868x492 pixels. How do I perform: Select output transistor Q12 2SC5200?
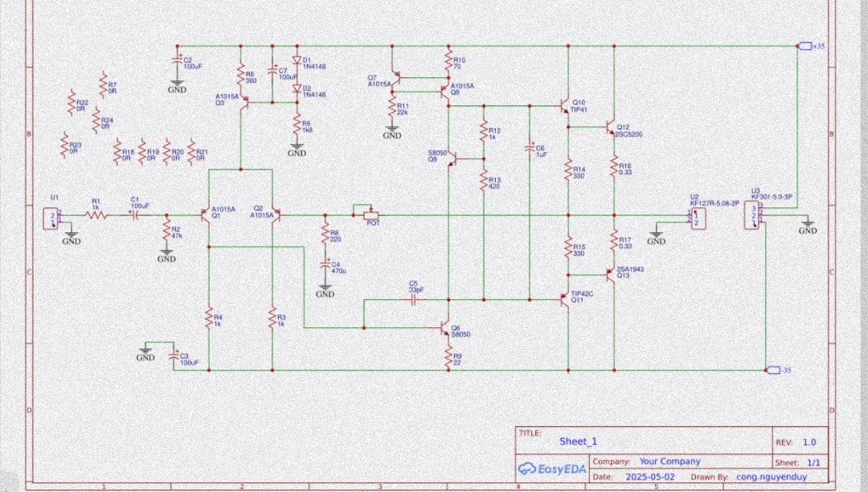coord(611,127)
